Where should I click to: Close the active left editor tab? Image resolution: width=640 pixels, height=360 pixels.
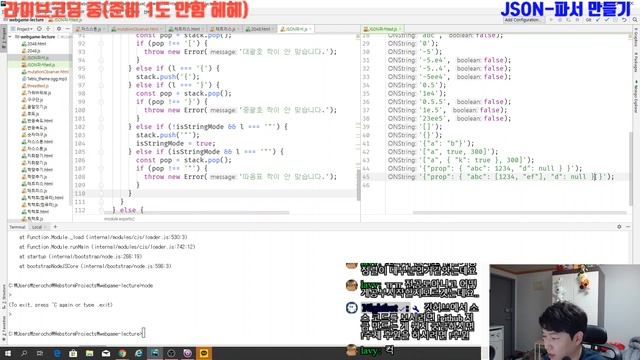311,29
